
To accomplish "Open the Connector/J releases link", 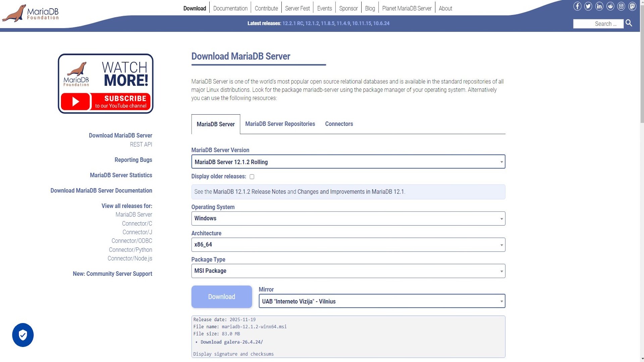I will [x=137, y=232].
